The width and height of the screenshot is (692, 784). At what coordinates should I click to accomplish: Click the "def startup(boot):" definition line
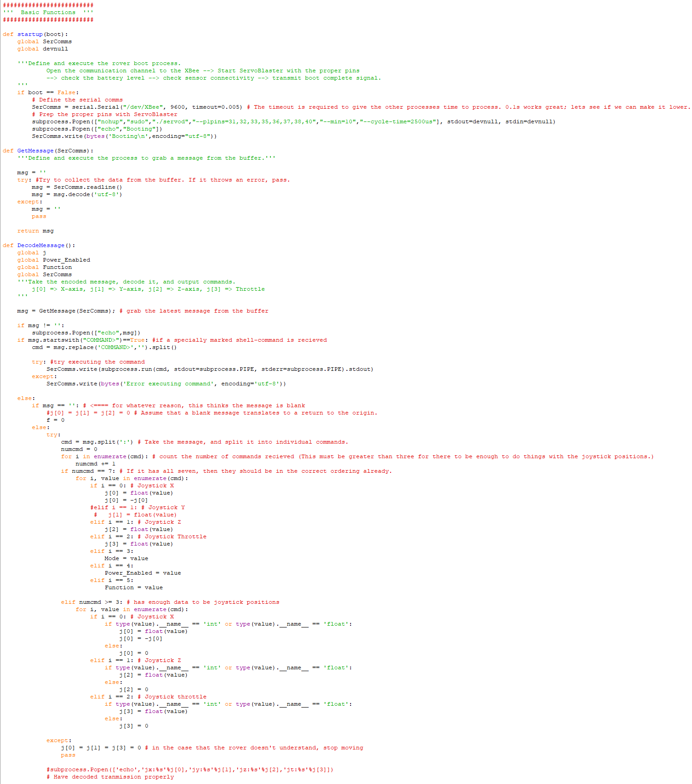pos(36,34)
